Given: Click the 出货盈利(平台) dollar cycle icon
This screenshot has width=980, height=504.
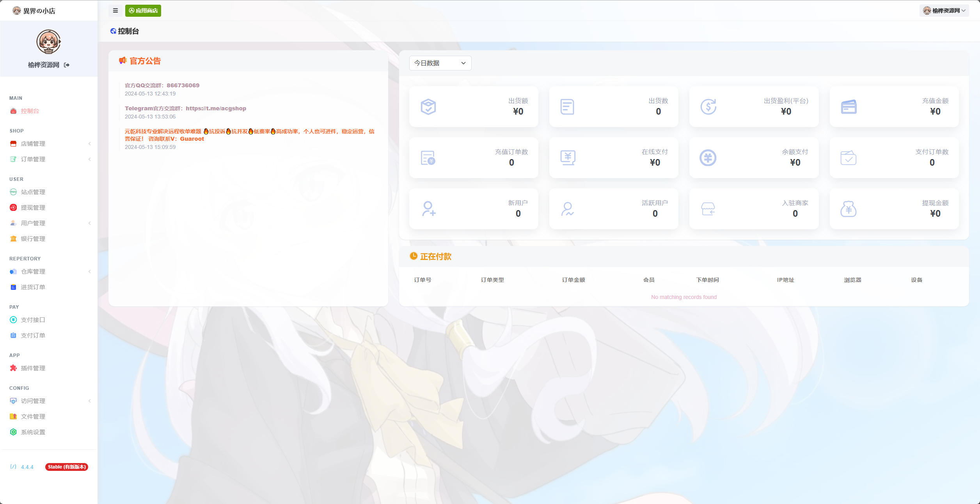Looking at the screenshot, I should click(708, 107).
